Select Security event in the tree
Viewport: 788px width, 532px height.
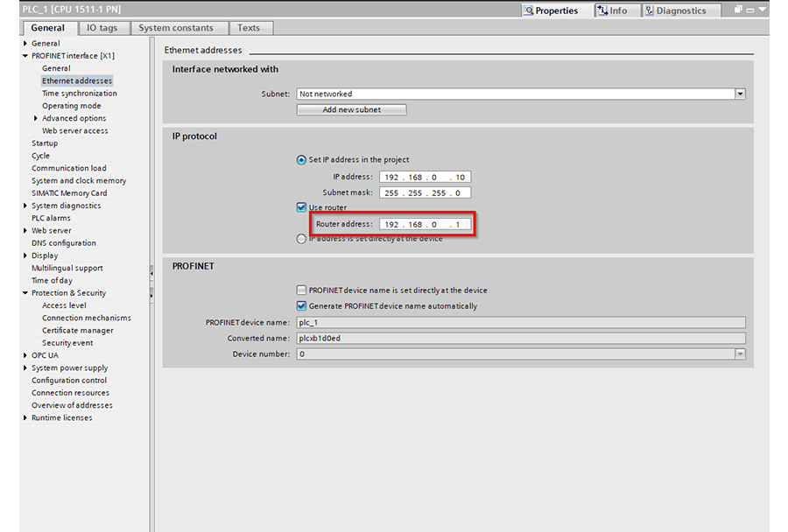tap(67, 343)
